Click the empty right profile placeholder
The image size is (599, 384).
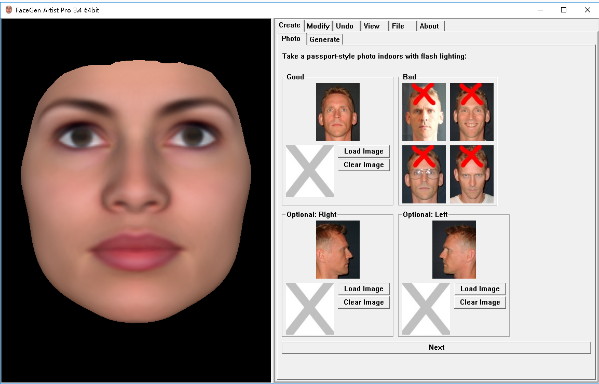(x=310, y=309)
